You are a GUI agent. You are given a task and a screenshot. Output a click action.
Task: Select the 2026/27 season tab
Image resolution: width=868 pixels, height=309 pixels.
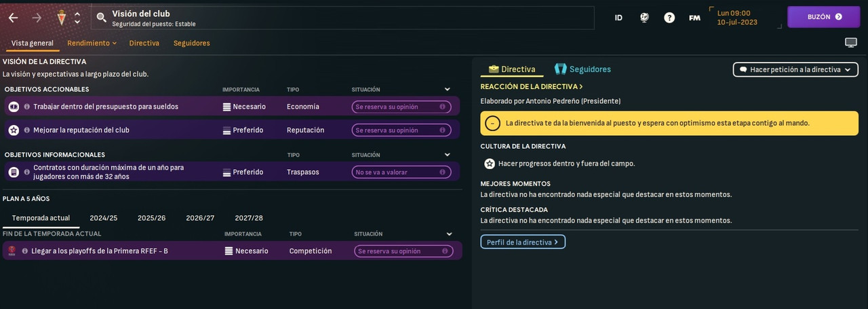[200, 218]
